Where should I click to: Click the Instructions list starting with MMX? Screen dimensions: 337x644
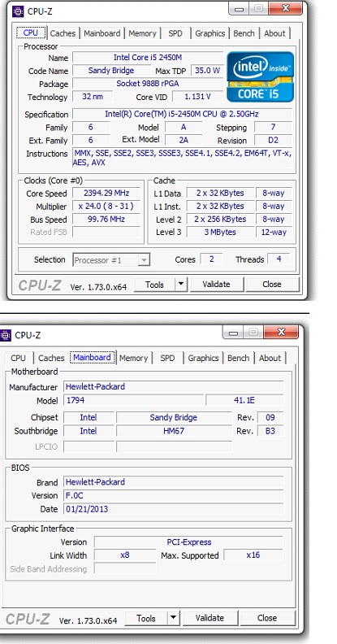(x=182, y=158)
